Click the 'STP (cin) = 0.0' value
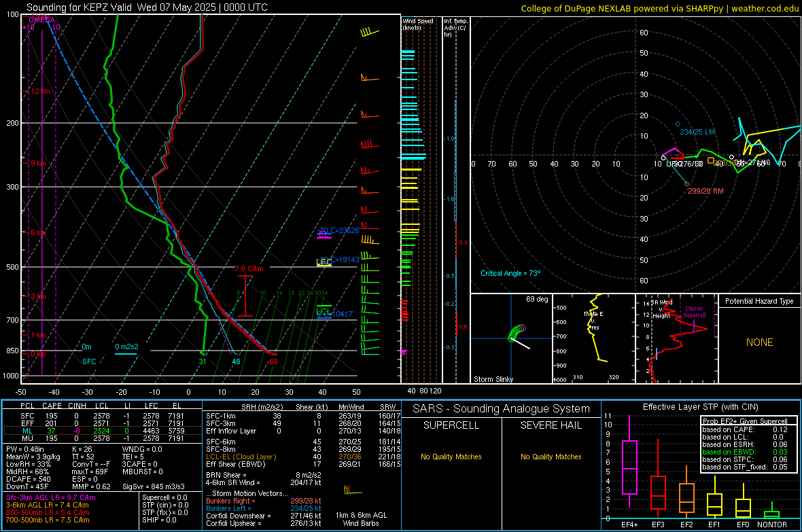Image resolution: width=802 pixels, height=532 pixels. tap(165, 506)
